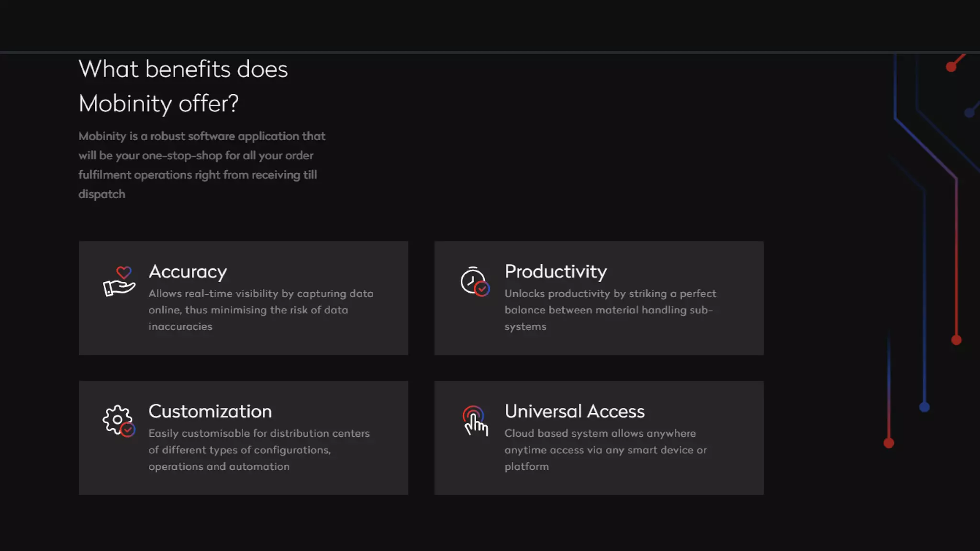Click the Accuracy card description text

(x=261, y=310)
